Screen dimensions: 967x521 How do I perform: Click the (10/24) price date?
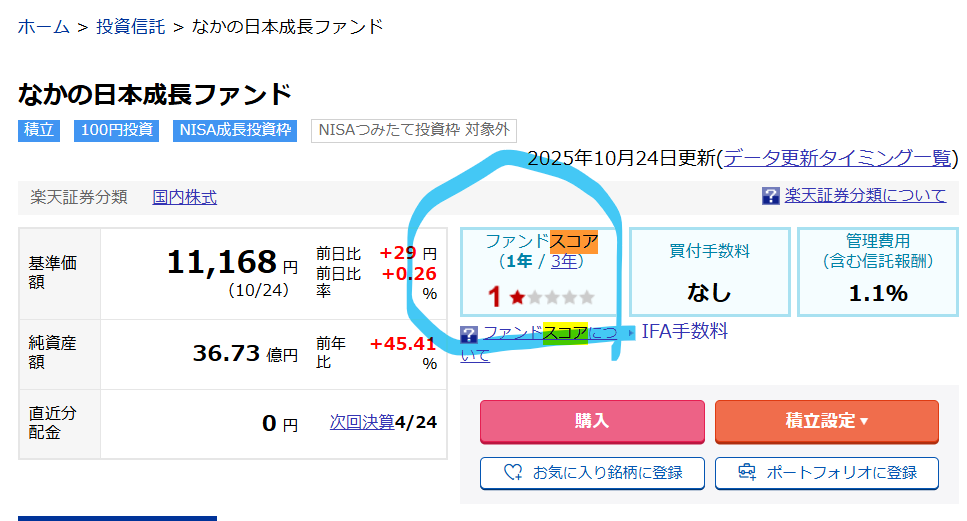pyautogui.click(x=258, y=290)
